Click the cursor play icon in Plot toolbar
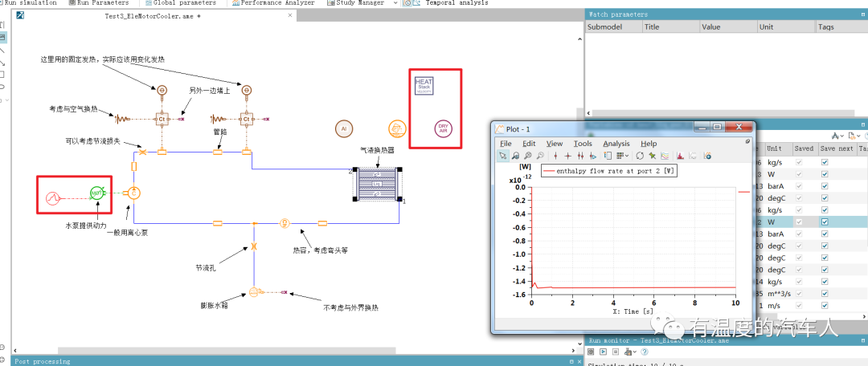Image resolution: width=868 pixels, height=366 pixels. click(x=593, y=156)
